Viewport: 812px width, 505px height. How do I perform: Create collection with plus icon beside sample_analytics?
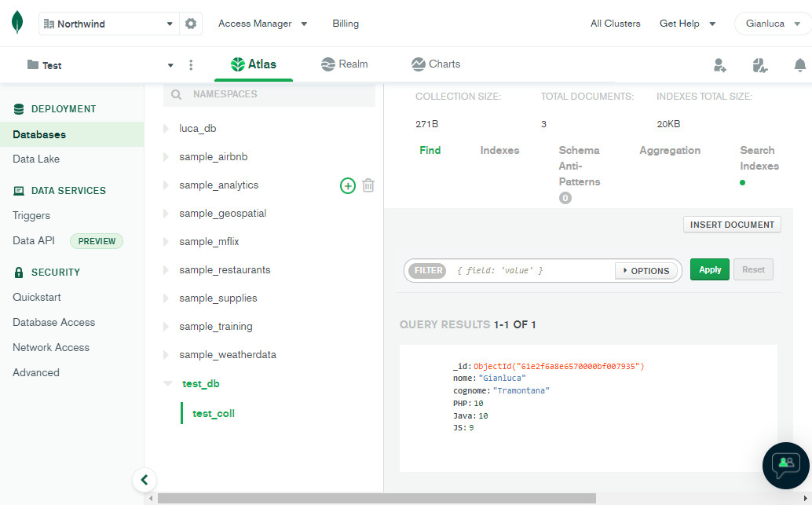point(347,185)
